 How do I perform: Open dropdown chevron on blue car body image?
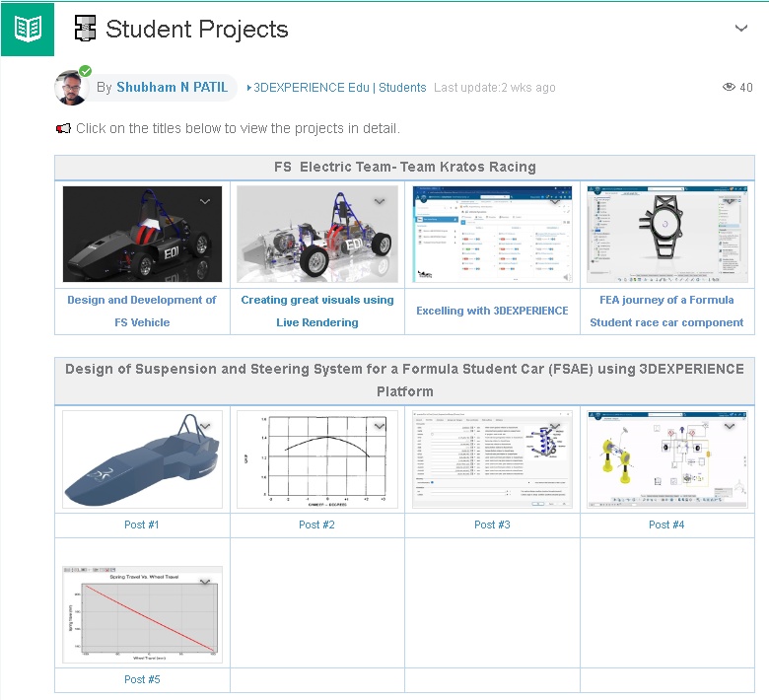click(205, 426)
